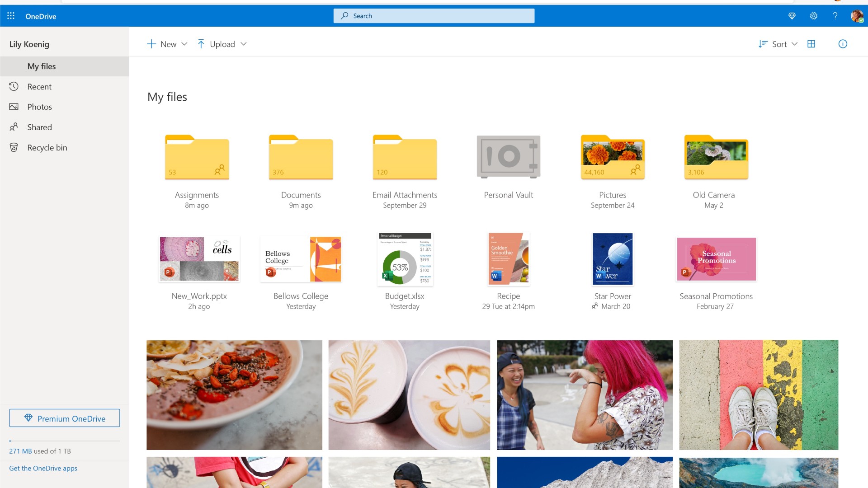Click the Premium OneDrive upgrade button
This screenshot has height=488, width=868.
[x=64, y=418]
